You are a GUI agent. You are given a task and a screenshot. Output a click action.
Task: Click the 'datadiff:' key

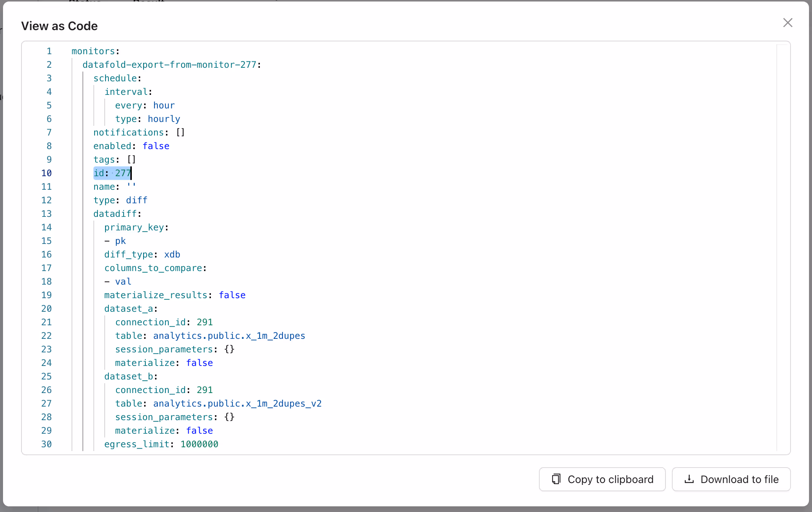pyautogui.click(x=118, y=214)
